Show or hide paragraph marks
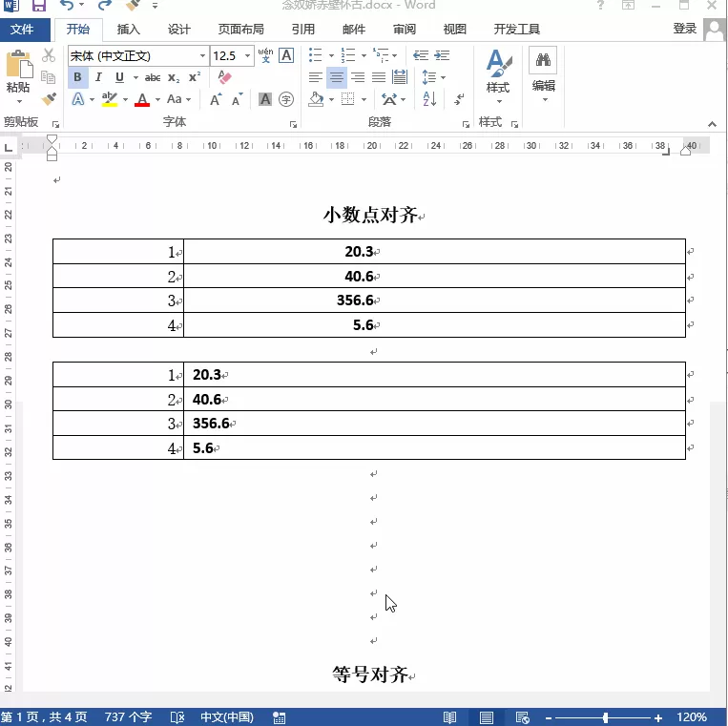Image resolution: width=728 pixels, height=726 pixels. click(459, 99)
